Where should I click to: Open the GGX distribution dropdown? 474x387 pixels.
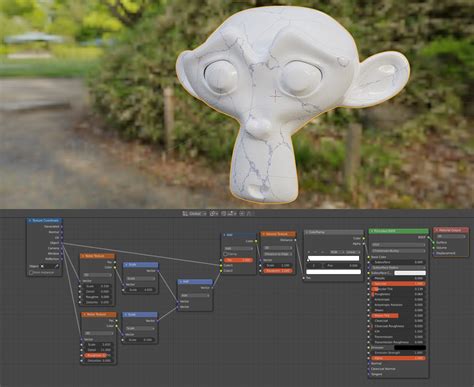399,245
